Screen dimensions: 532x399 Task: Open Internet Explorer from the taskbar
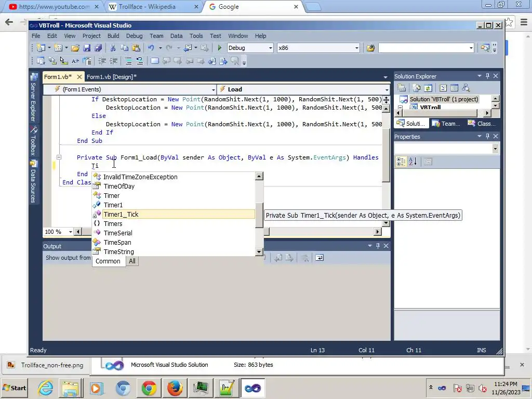46,388
